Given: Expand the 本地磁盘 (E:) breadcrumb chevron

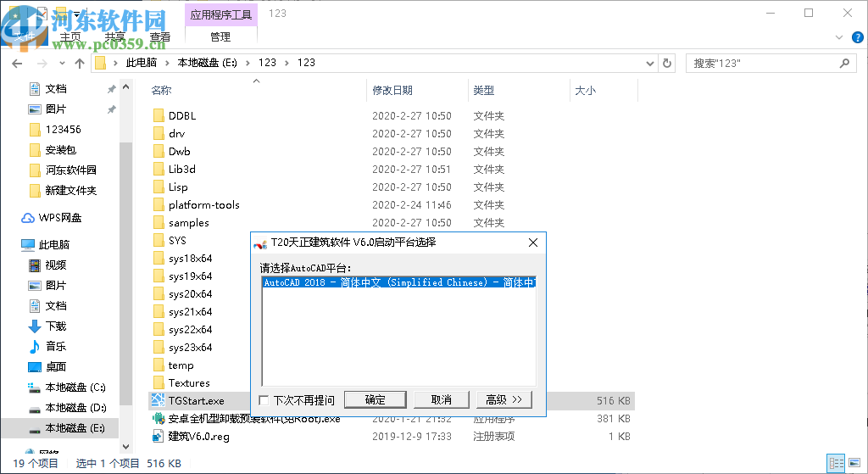Looking at the screenshot, I should 248,63.
